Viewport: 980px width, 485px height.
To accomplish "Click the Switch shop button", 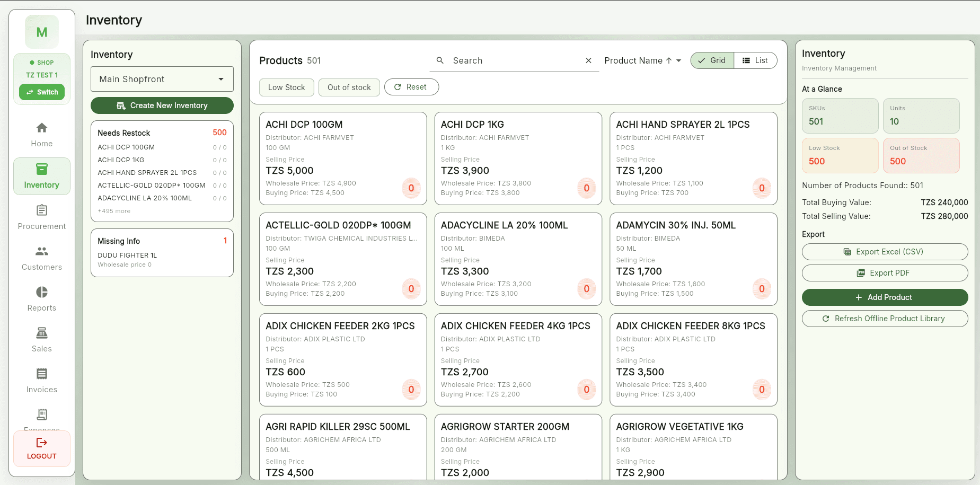I will [42, 92].
